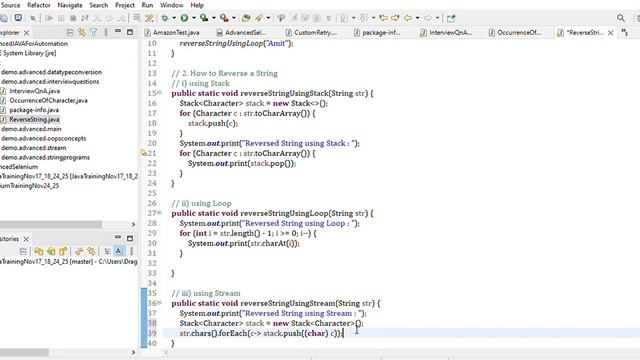
Task: Close the ReverseStri... editor tab
Action: [x=611, y=33]
